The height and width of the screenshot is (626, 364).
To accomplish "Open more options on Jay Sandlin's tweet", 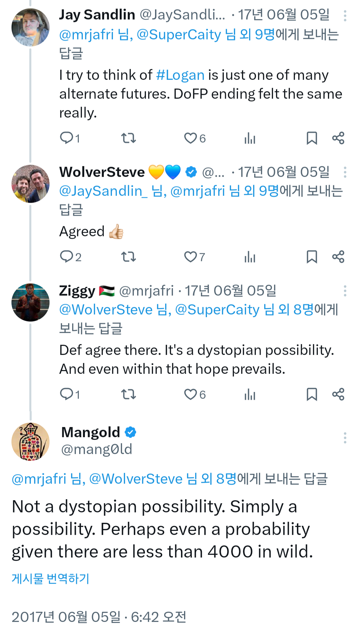I will pos(345,16).
